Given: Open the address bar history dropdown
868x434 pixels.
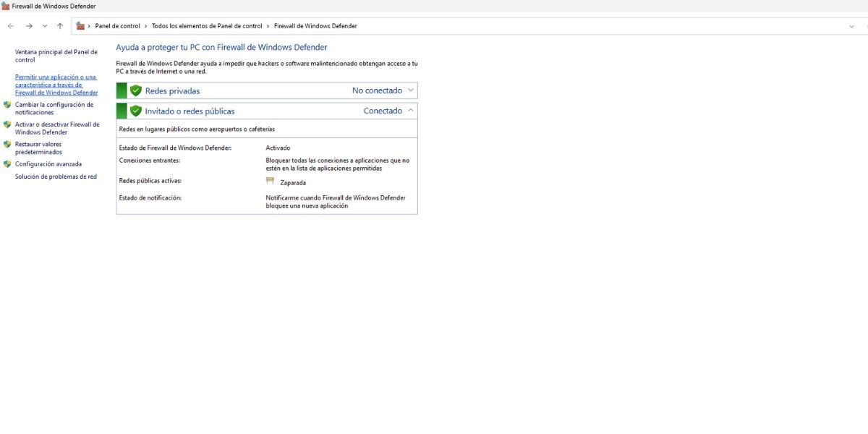Looking at the screenshot, I should (851, 26).
